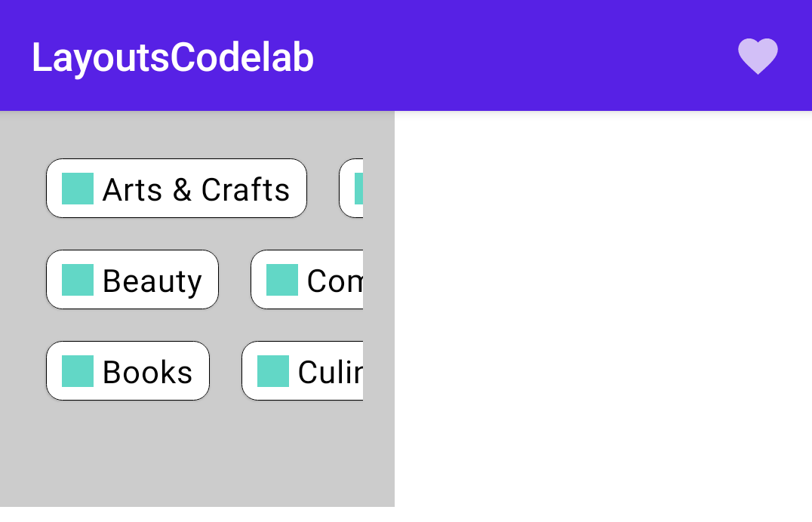Screen dimensions: 812x522
Task: Click the teal square in Books chip
Action: pyautogui.click(x=78, y=371)
